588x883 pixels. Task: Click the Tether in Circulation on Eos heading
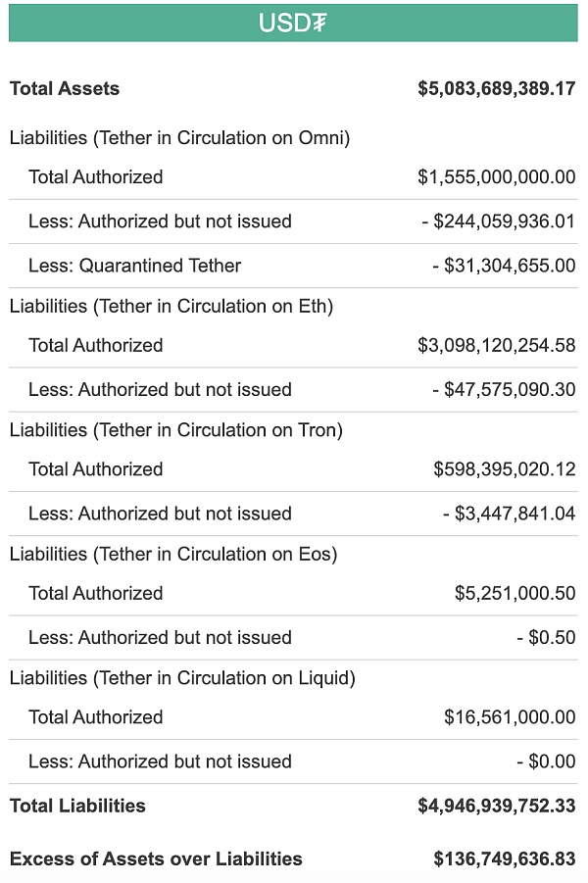coord(173,554)
